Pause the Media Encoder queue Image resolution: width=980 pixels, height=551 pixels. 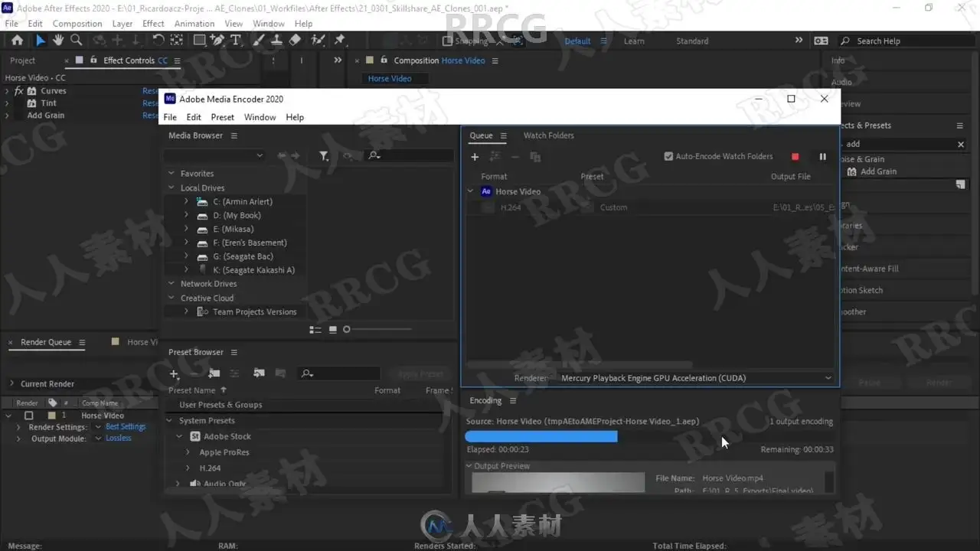tap(822, 157)
